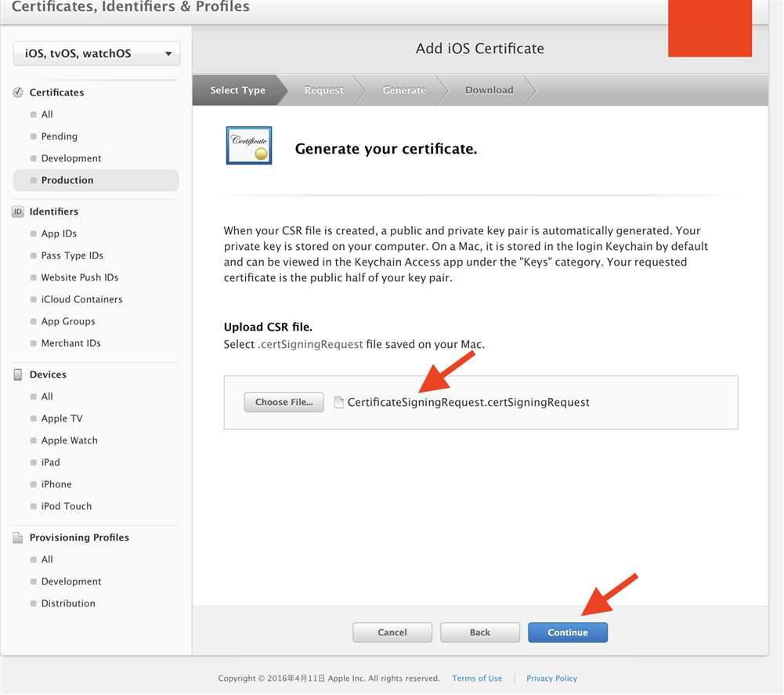Show All under Provisioning Profiles
Image resolution: width=784 pixels, height=695 pixels.
point(47,560)
